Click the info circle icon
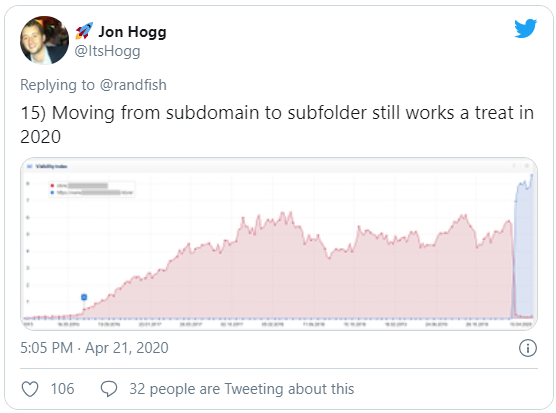 528,348
